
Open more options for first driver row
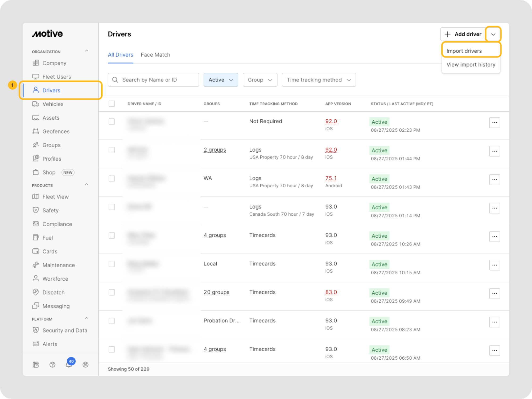(x=494, y=123)
